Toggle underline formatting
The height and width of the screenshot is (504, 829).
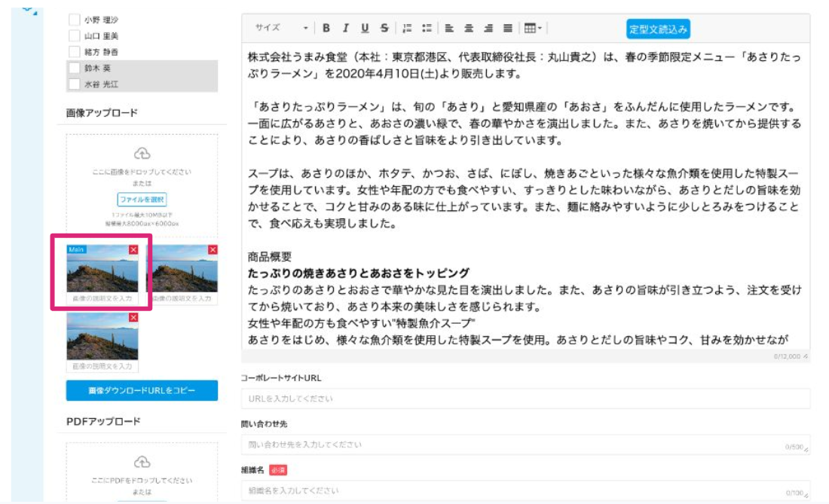pyautogui.click(x=365, y=28)
